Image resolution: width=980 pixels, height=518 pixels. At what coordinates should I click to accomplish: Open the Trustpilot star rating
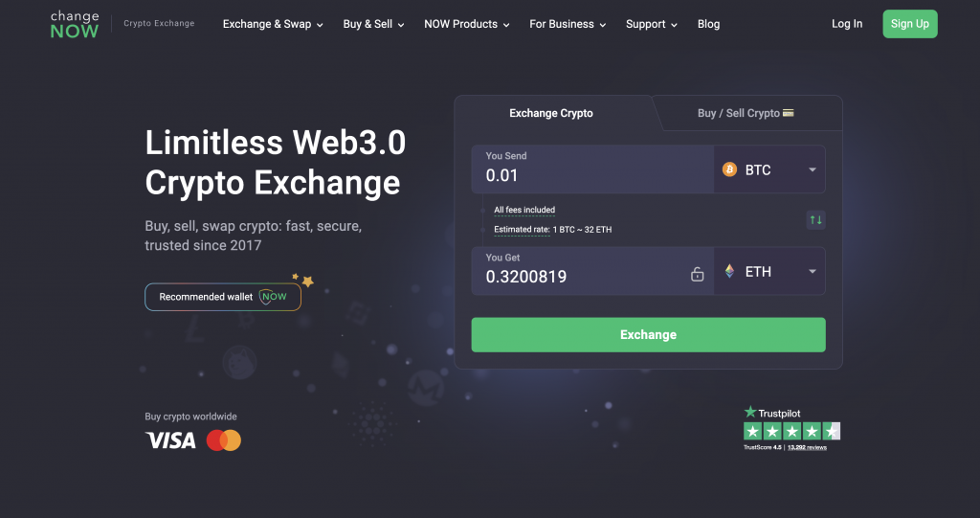(791, 431)
